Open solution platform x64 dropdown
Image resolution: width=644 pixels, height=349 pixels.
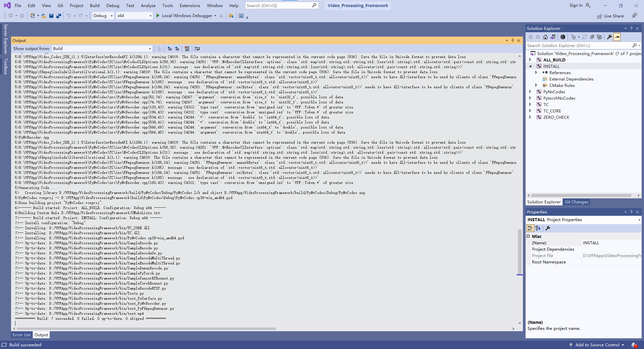134,16
